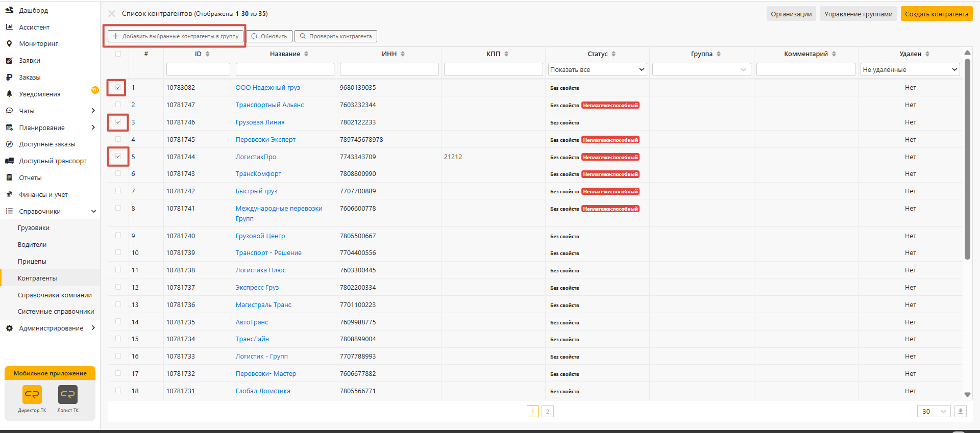Viewport: 980px width, 433px height.
Task: Click the Создать контрагента button
Action: coord(936,14)
